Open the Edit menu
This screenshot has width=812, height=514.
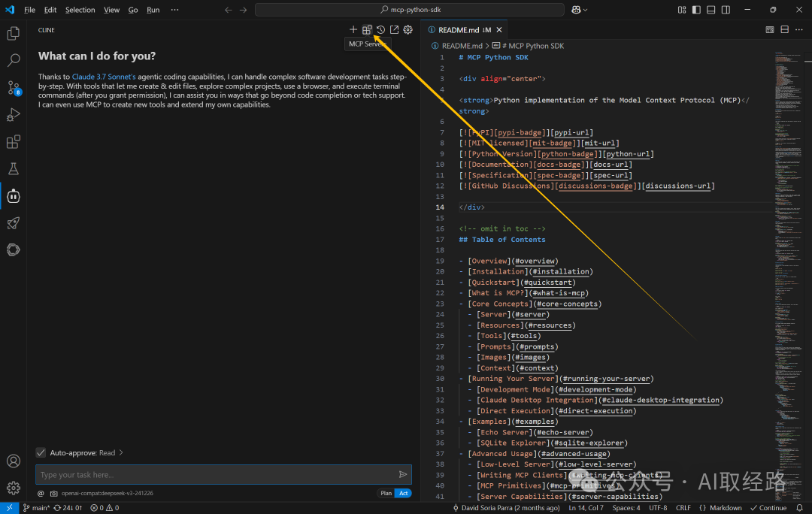point(50,10)
